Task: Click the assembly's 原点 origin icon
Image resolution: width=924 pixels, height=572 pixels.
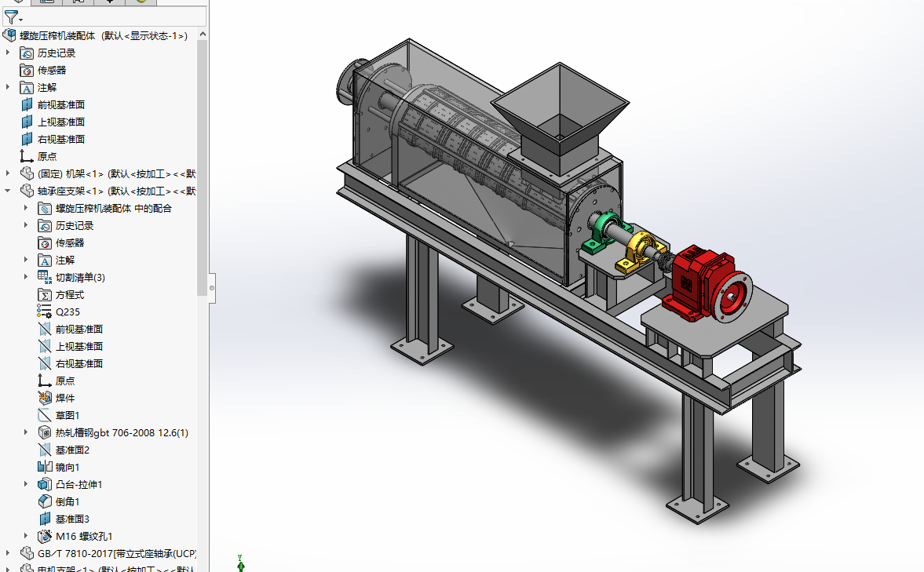Action: coord(27,156)
